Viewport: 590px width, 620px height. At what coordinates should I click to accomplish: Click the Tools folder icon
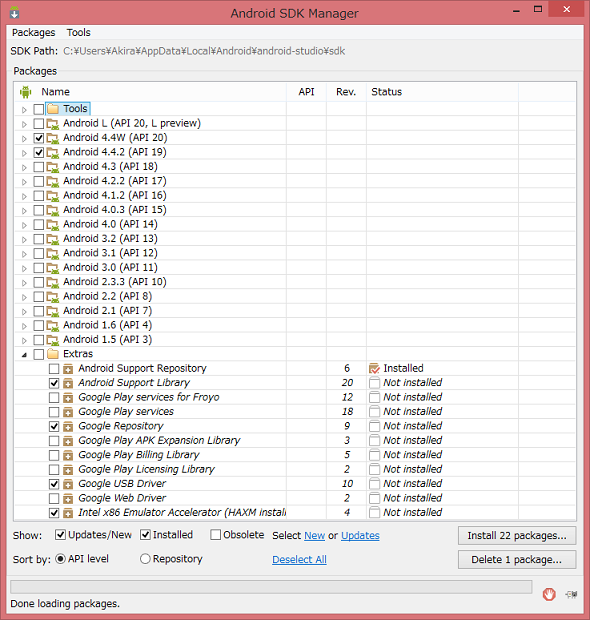(53, 109)
